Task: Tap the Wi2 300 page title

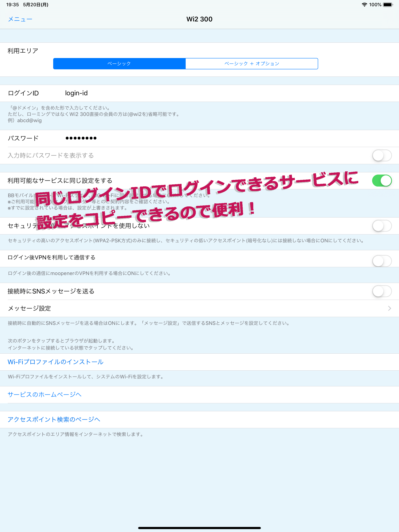Action: click(199, 19)
